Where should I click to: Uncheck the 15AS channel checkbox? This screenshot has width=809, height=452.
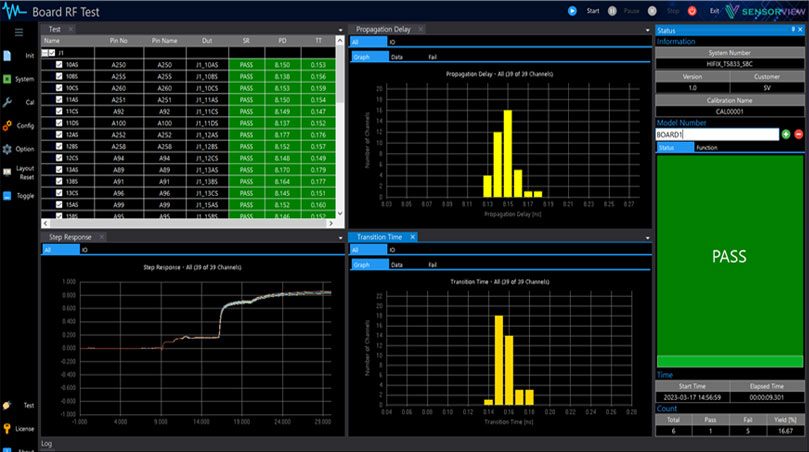tap(59, 205)
